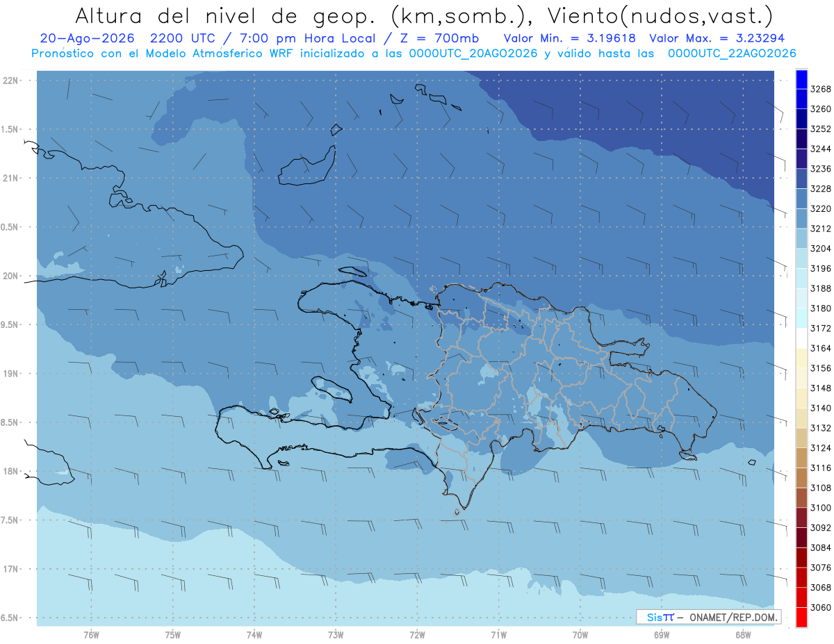Click the tan swatch between 3124 and 3116
Screen dimensions: 834x644
click(801, 458)
